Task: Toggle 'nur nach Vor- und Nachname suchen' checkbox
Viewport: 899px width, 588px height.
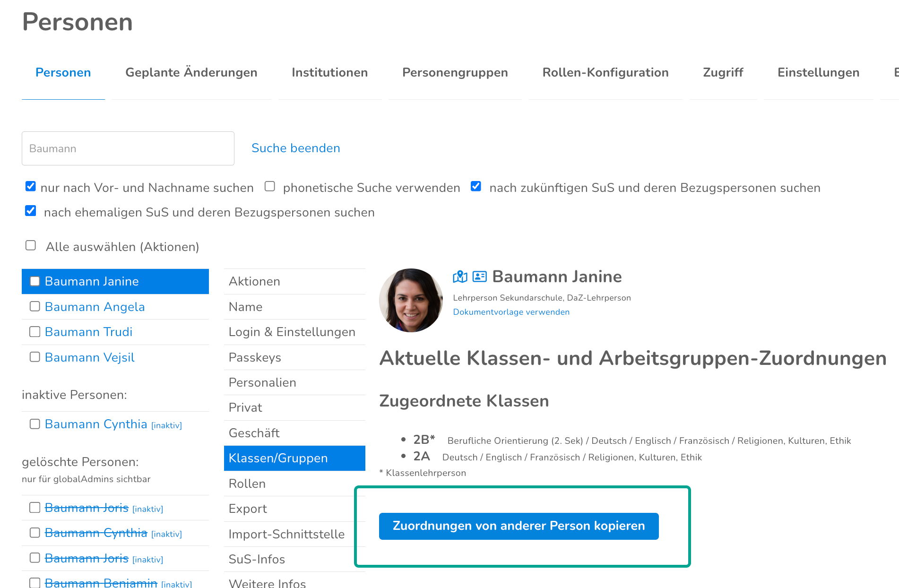Action: pos(31,186)
